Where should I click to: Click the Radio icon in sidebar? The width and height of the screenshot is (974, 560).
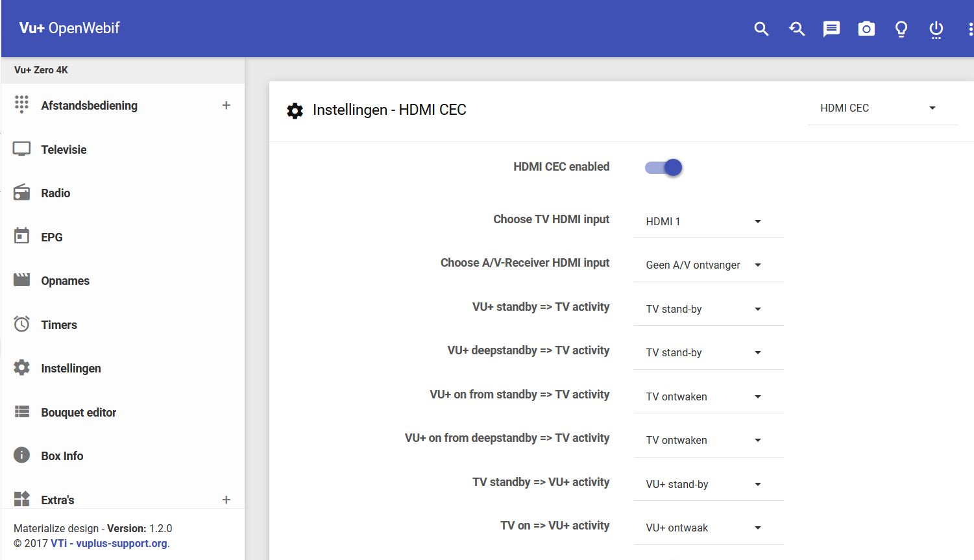[x=21, y=192]
